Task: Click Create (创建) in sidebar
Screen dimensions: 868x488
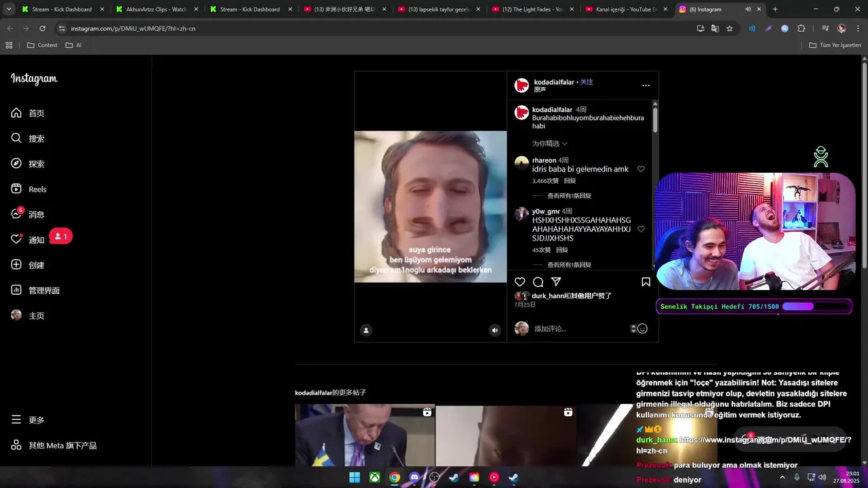Action: (x=28, y=265)
